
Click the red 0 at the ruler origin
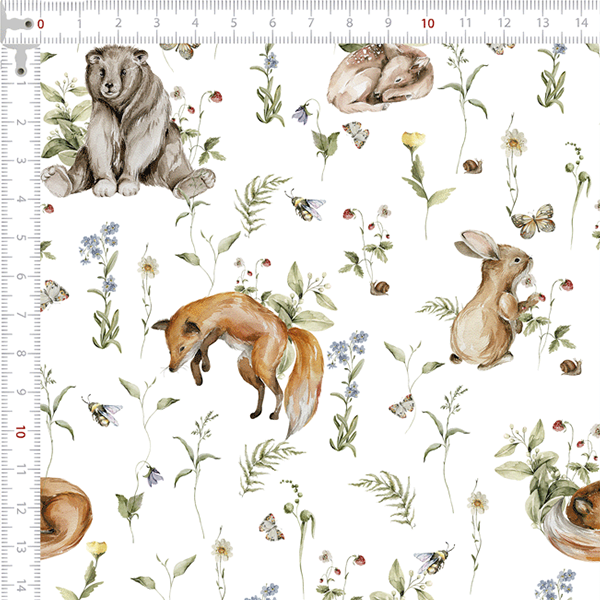pyautogui.click(x=40, y=22)
